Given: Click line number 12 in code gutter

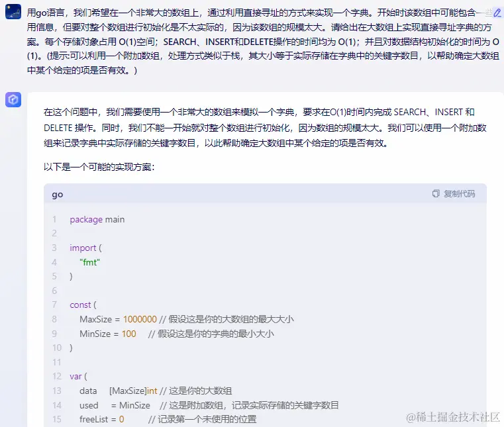Looking at the screenshot, I should click(57, 377).
